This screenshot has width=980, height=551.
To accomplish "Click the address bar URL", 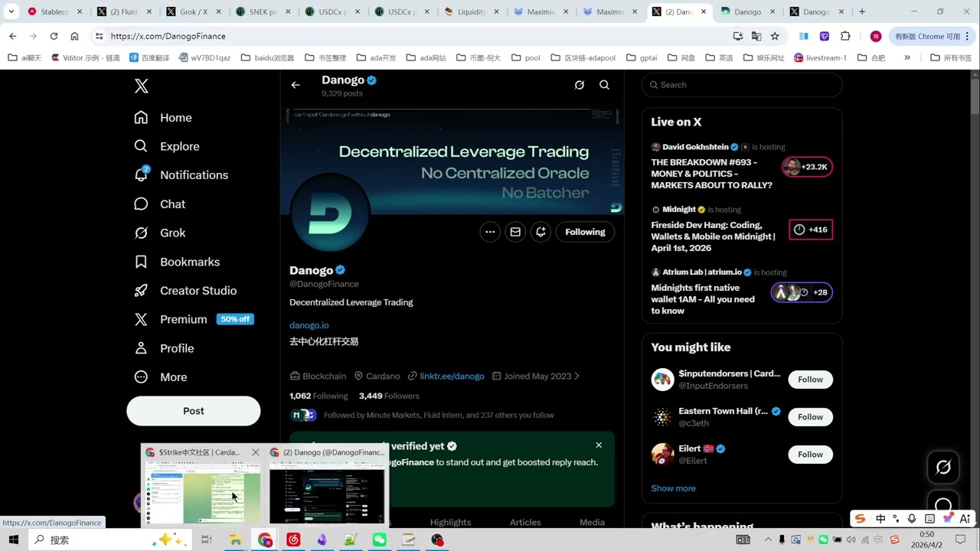I will [x=168, y=36].
